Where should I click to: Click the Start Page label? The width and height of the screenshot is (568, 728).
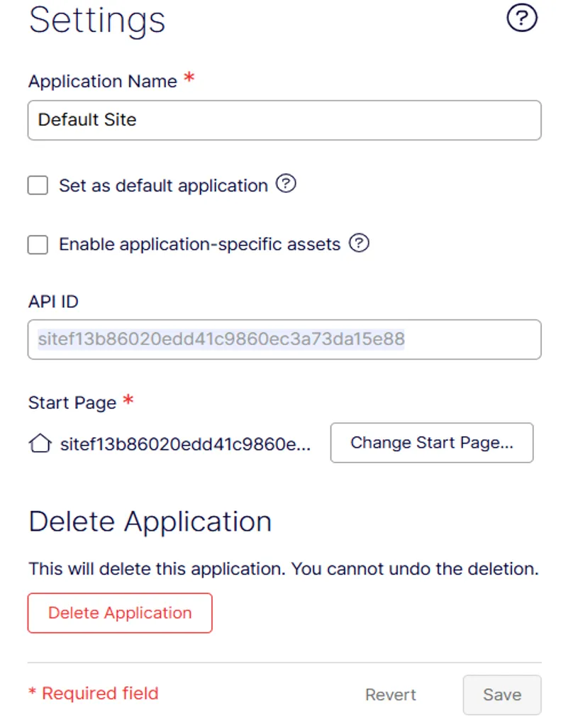click(72, 402)
